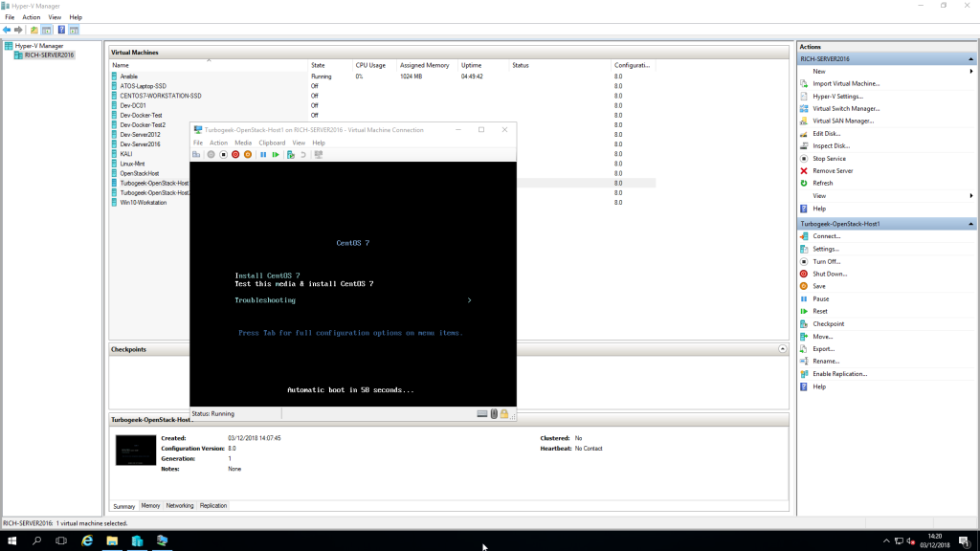This screenshot has height=551, width=980.
Task: Click Revert icon in VM connection toolbar
Action: 303,154
